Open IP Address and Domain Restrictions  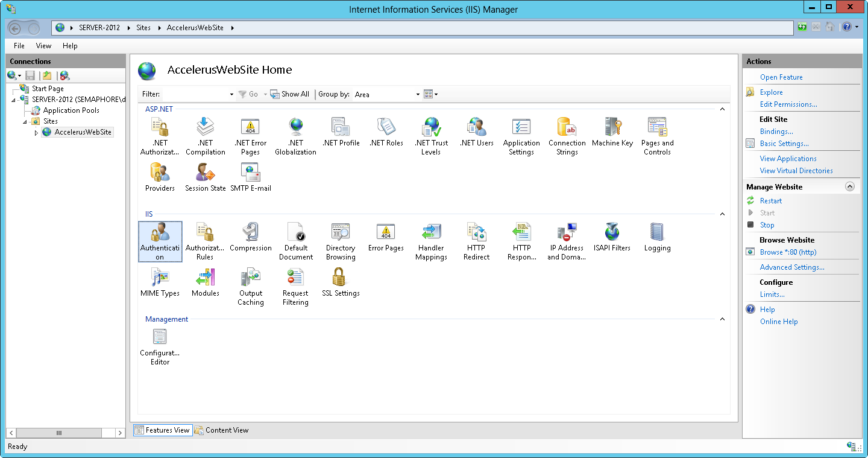coord(567,241)
